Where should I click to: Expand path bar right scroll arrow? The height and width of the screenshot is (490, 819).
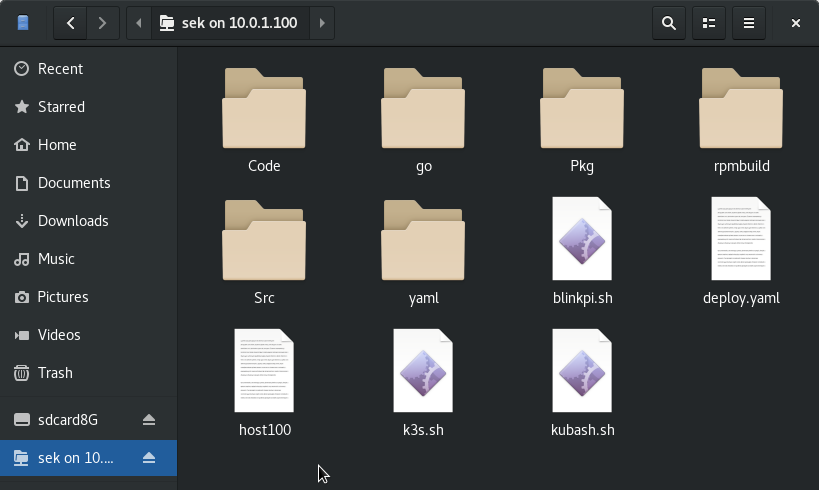coord(321,23)
